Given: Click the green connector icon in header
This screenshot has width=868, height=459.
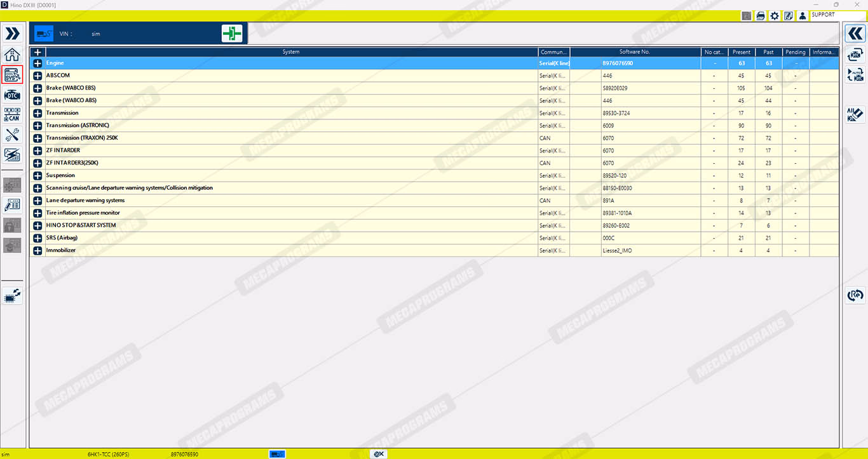Looking at the screenshot, I should pyautogui.click(x=232, y=34).
